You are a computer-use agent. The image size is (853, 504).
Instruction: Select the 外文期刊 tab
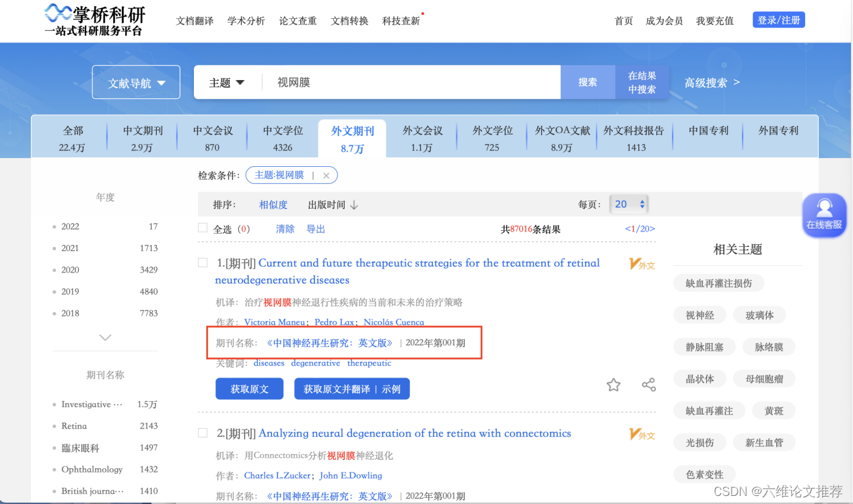click(x=352, y=139)
